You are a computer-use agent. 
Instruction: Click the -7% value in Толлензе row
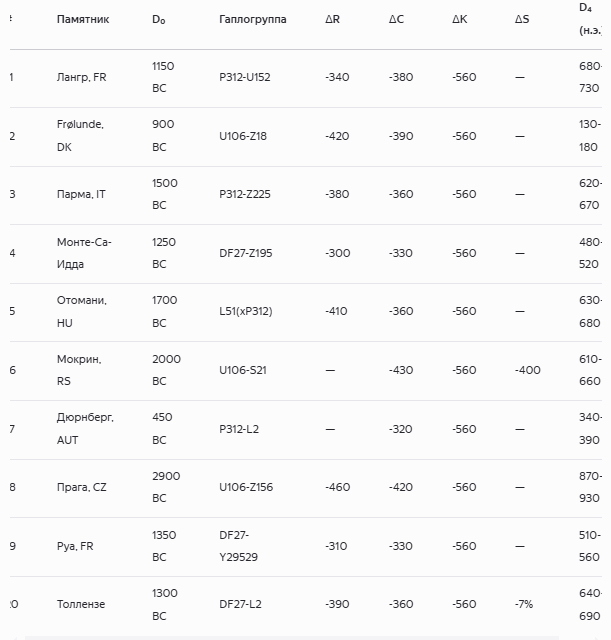(x=523, y=604)
